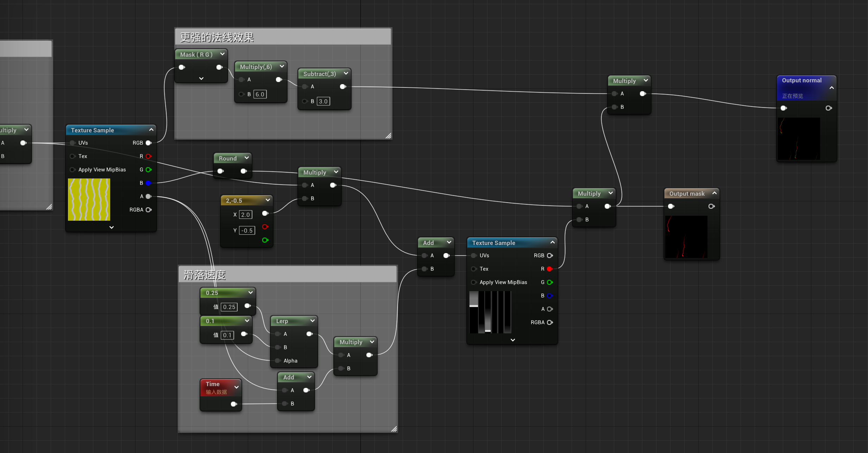Viewport: 868px width, 453px height.
Task: Click the Output normal node input pin
Action: (784, 108)
